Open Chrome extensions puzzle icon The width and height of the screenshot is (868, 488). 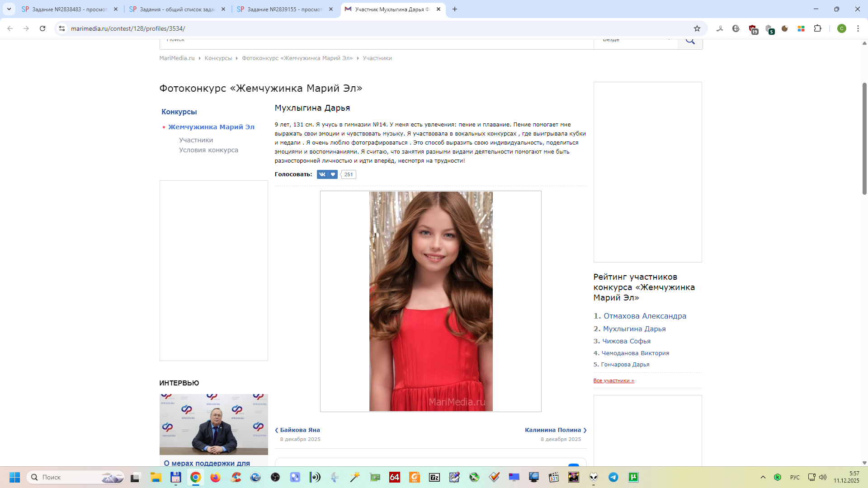coord(817,28)
